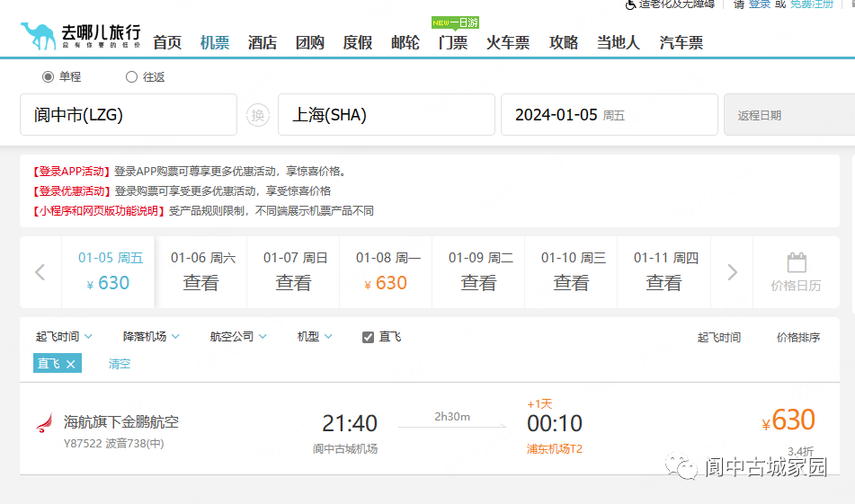Click 清空 to clear filters
Viewport: 855px width, 504px height.
pos(120,364)
